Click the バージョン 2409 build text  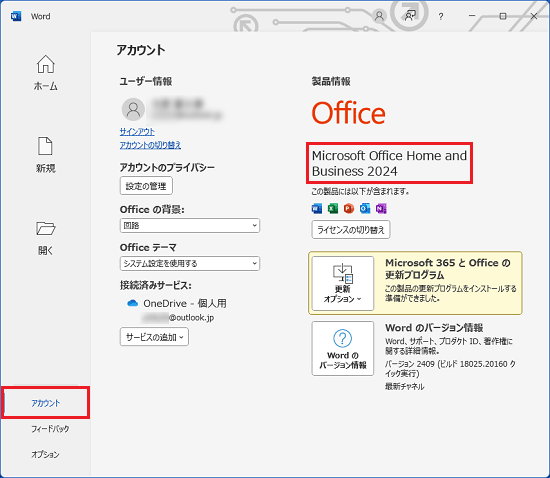[x=450, y=369]
